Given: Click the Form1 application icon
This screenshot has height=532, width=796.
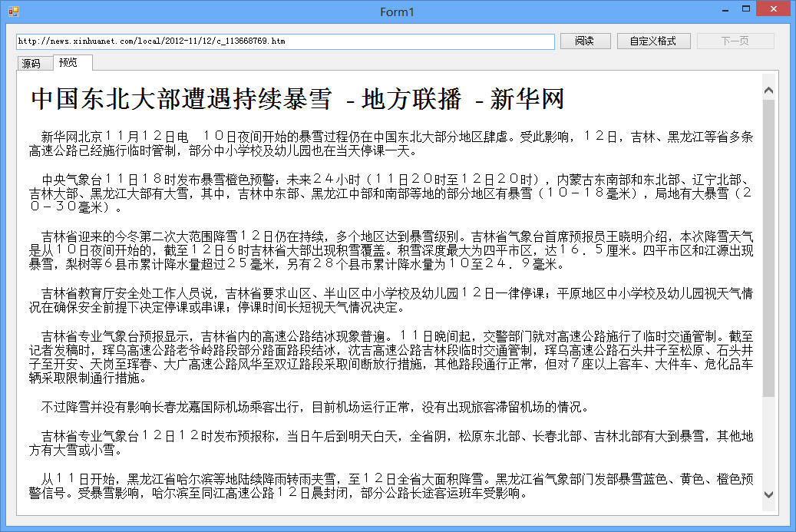Looking at the screenshot, I should tap(14, 12).
